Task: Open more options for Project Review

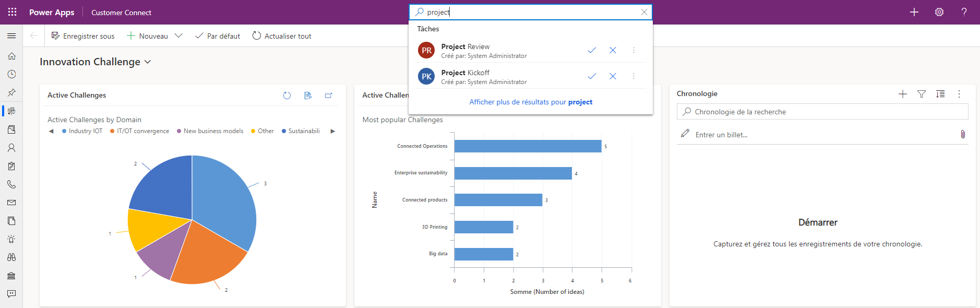Action: (634, 50)
